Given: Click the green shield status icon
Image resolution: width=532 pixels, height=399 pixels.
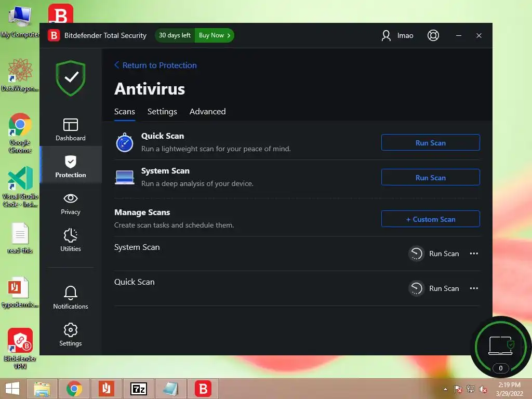Looking at the screenshot, I should click(71, 78).
